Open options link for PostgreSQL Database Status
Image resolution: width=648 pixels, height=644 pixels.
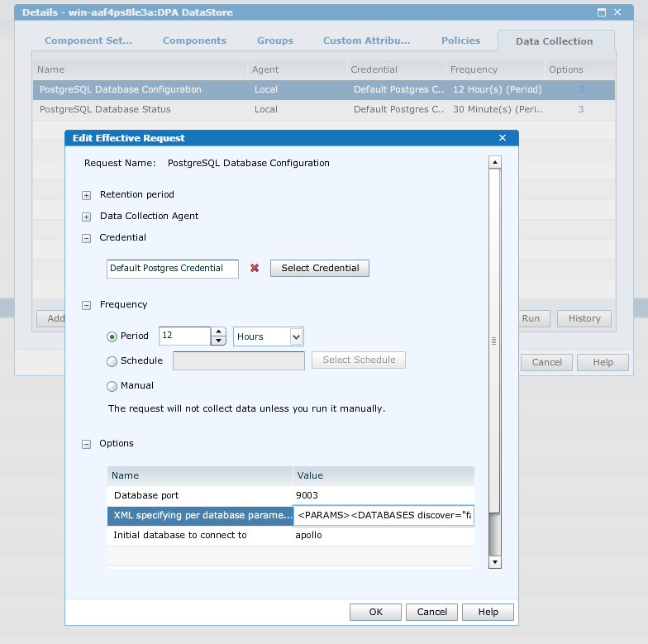point(580,109)
